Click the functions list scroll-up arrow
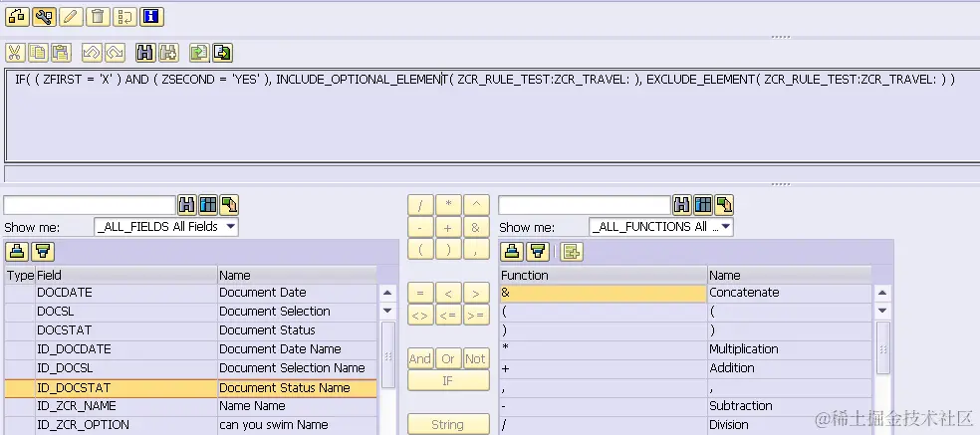The width and height of the screenshot is (980, 435). [x=882, y=293]
